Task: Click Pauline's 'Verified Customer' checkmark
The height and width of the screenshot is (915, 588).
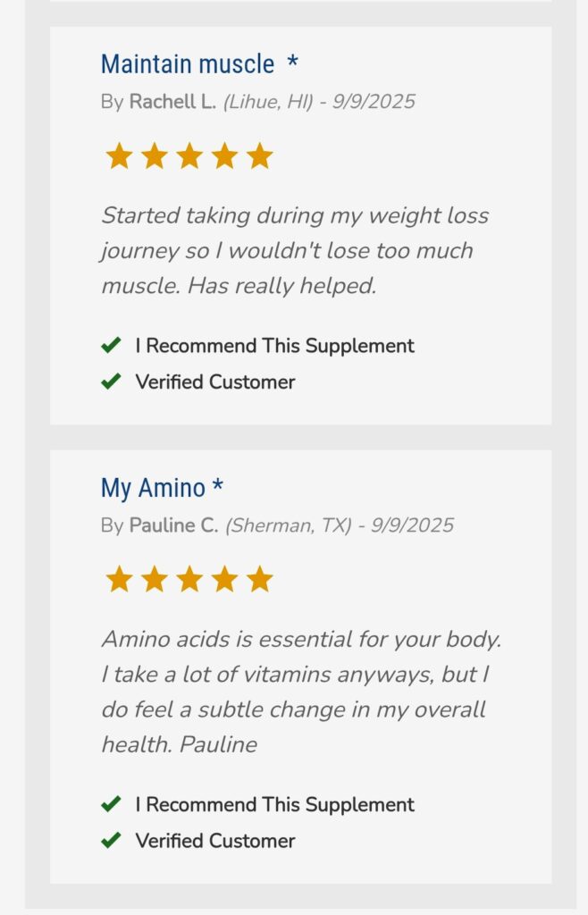Action: [111, 841]
